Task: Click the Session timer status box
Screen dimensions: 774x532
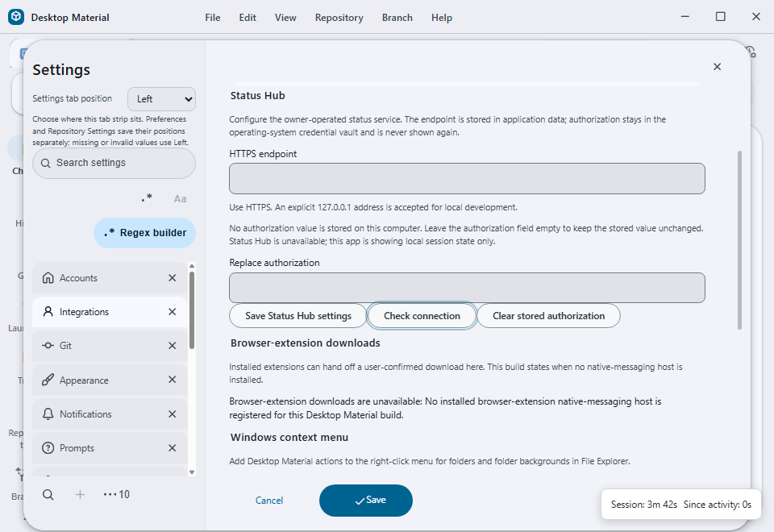Action: point(681,505)
